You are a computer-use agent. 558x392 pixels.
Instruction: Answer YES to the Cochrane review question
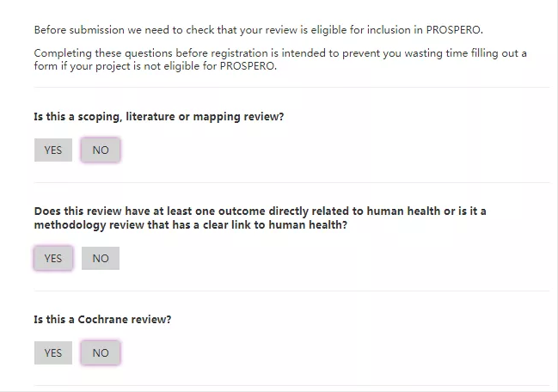(52, 352)
